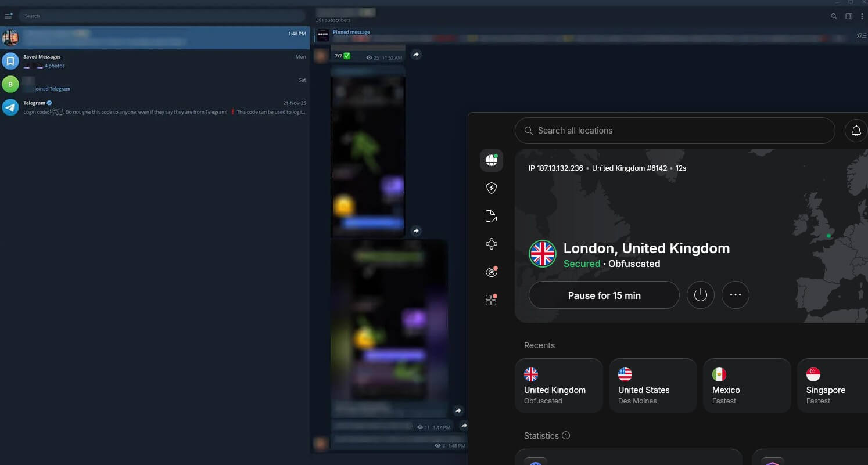The image size is (868, 465).
Task: Open Telegram channel three-dot options menu
Action: [x=862, y=16]
